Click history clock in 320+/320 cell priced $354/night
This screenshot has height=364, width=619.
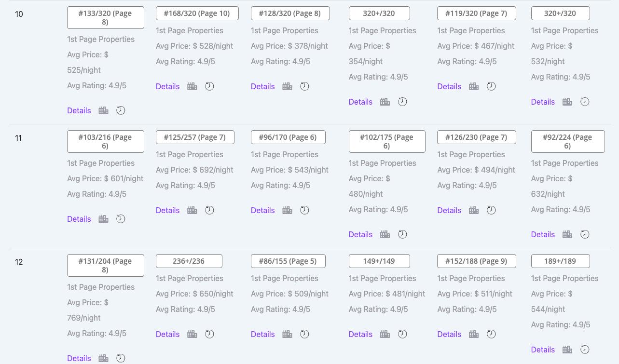pyautogui.click(x=402, y=102)
